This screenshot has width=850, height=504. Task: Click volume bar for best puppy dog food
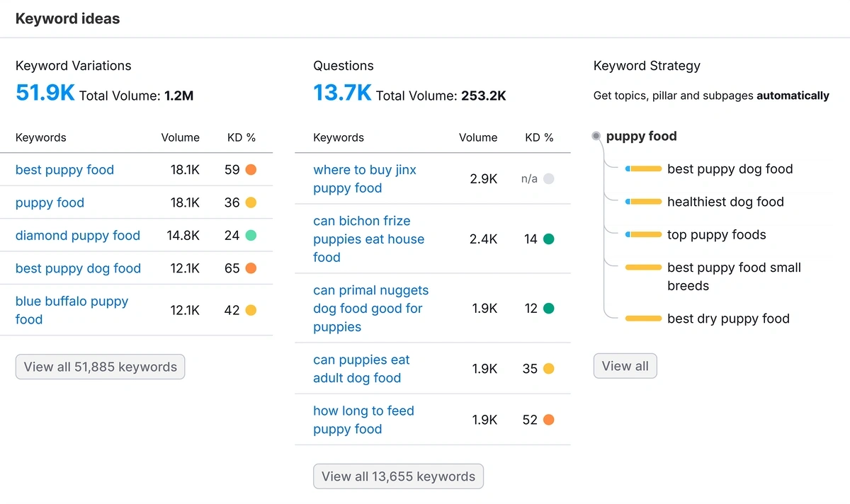[643, 169]
